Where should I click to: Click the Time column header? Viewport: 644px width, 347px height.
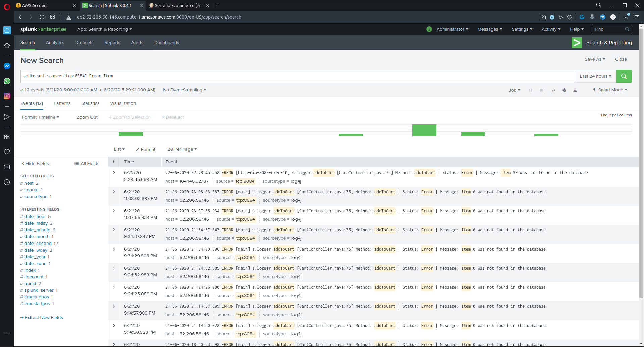point(129,162)
